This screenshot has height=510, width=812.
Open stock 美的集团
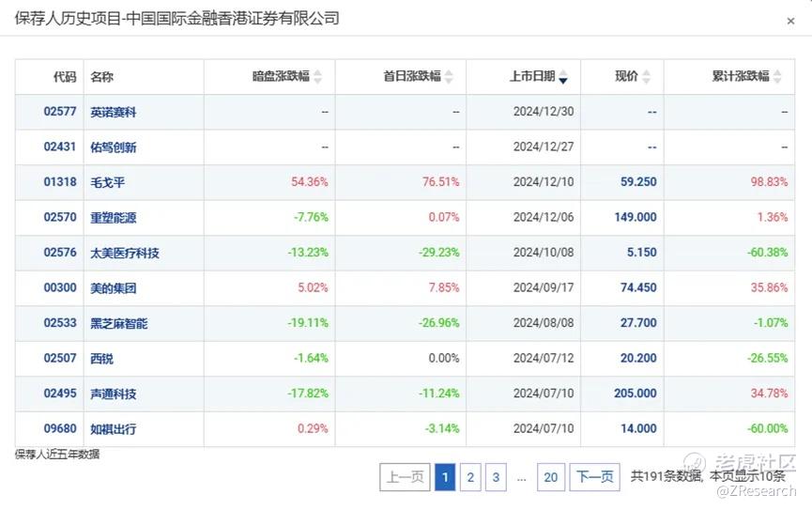pyautogui.click(x=114, y=288)
